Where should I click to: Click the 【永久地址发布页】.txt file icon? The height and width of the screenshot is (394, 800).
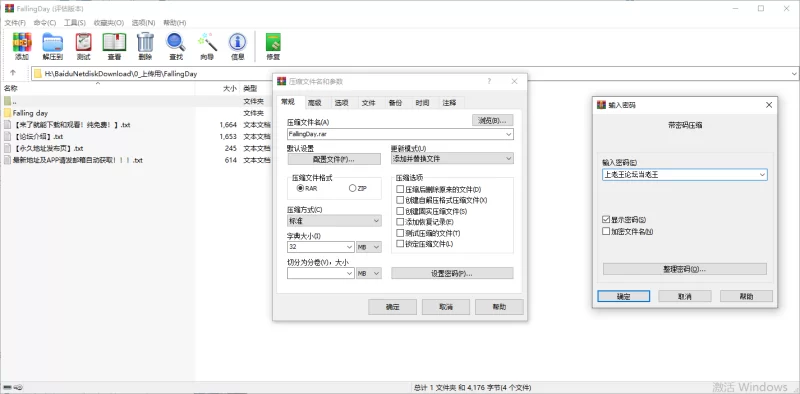tap(7, 148)
